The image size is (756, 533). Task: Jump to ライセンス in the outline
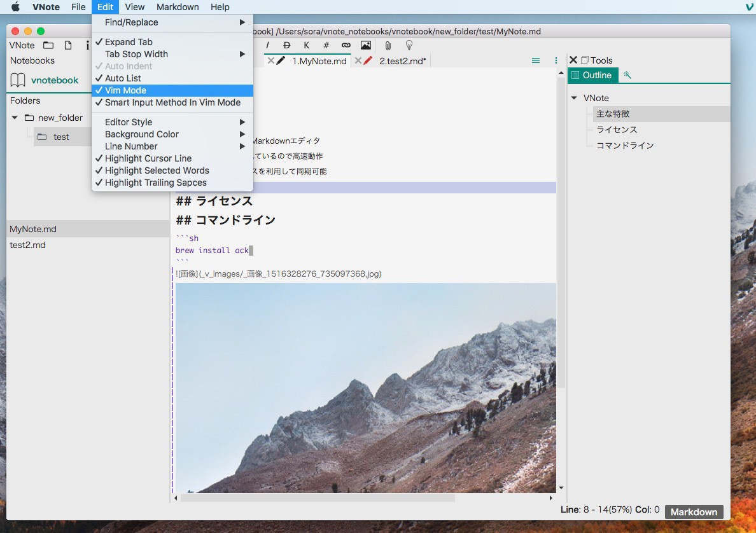click(616, 130)
